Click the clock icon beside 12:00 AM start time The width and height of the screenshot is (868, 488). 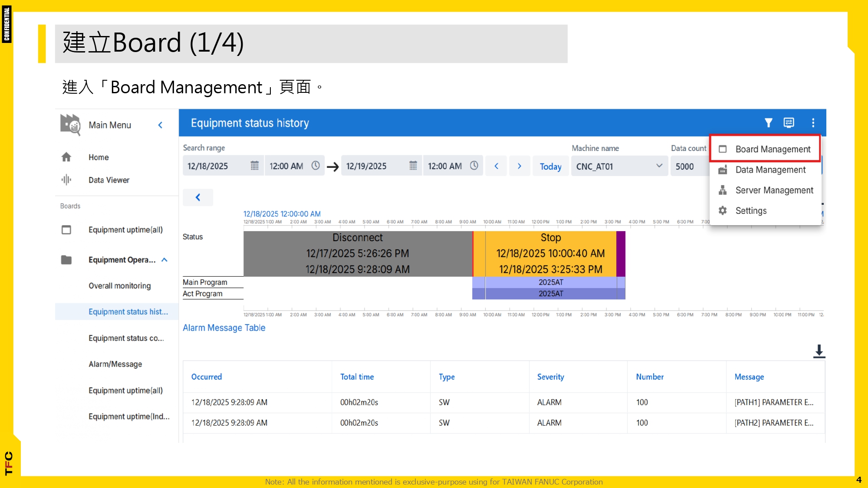(x=316, y=165)
